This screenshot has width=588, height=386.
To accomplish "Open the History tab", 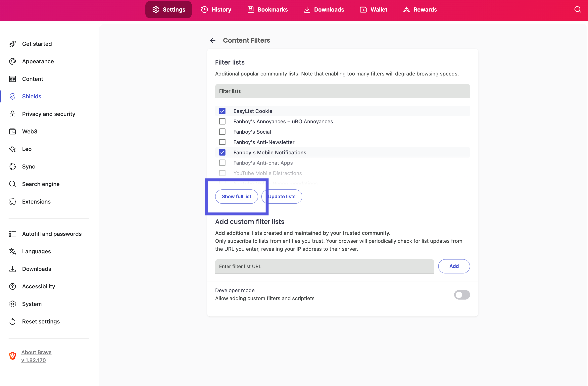I will [216, 10].
